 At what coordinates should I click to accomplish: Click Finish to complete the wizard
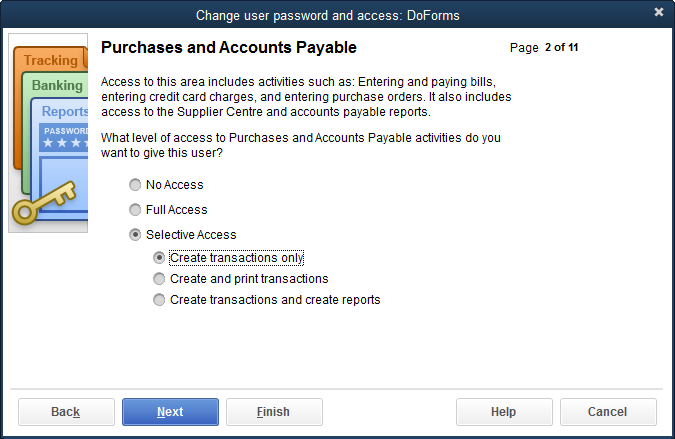pyautogui.click(x=274, y=412)
